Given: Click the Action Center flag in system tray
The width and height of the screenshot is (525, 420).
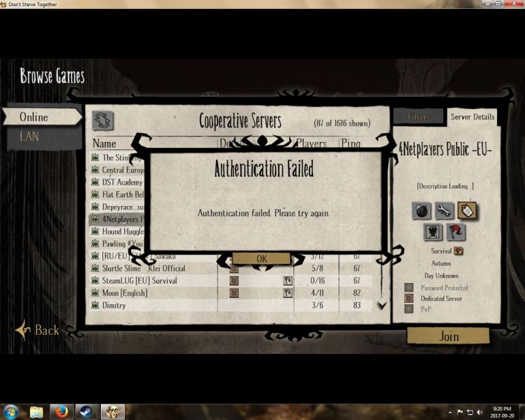Looking at the screenshot, I should click(x=460, y=412).
